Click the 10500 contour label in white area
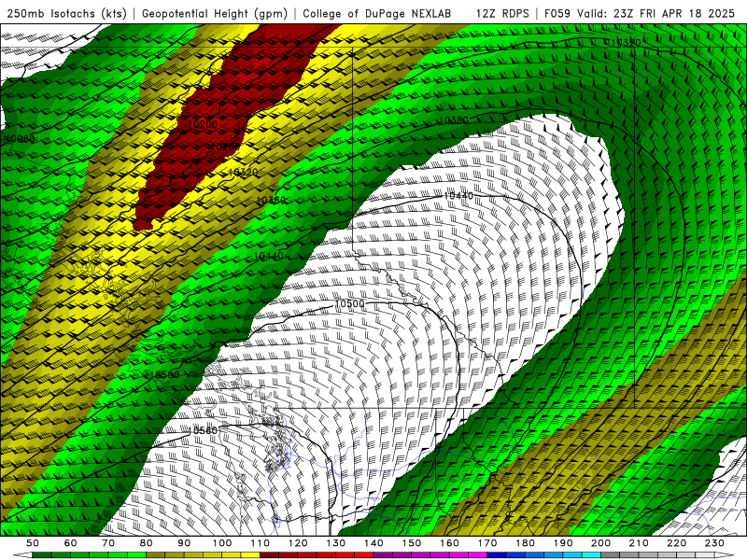The image size is (747, 560). coord(349,304)
